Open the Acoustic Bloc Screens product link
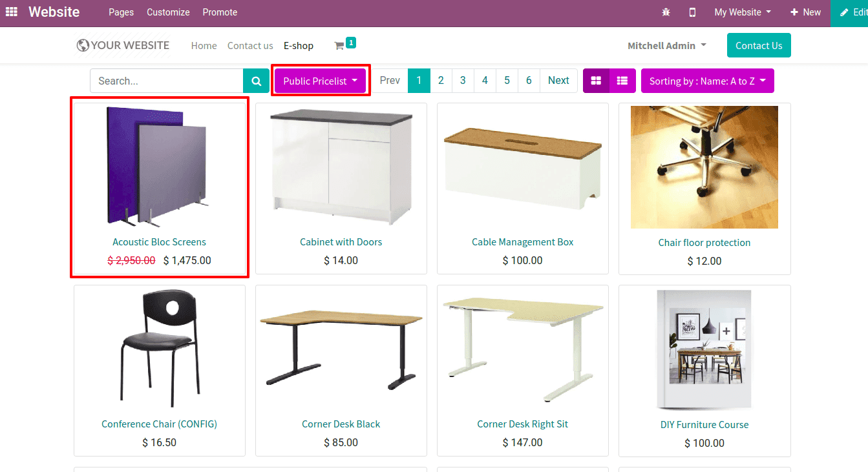The image size is (868, 472). 159,242
